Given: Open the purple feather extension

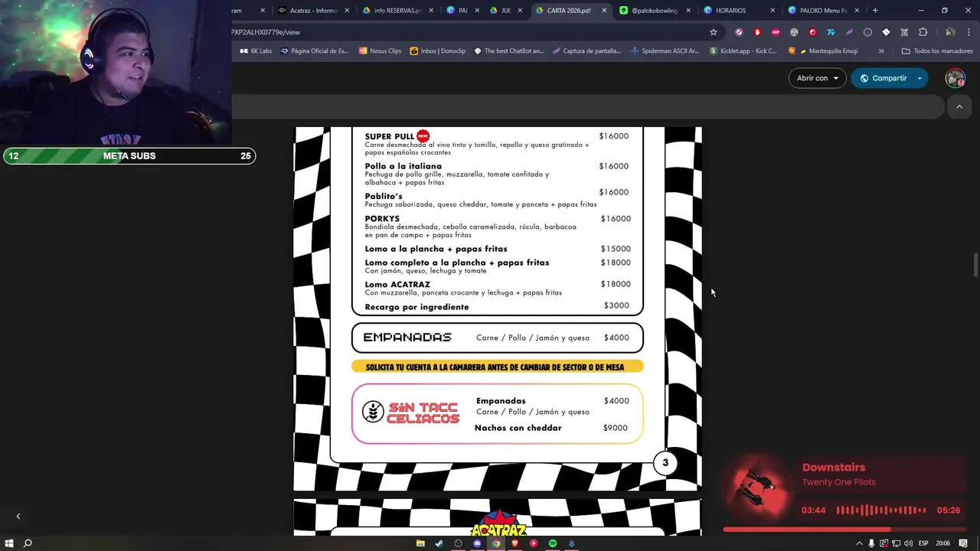Looking at the screenshot, I should pos(849,32).
